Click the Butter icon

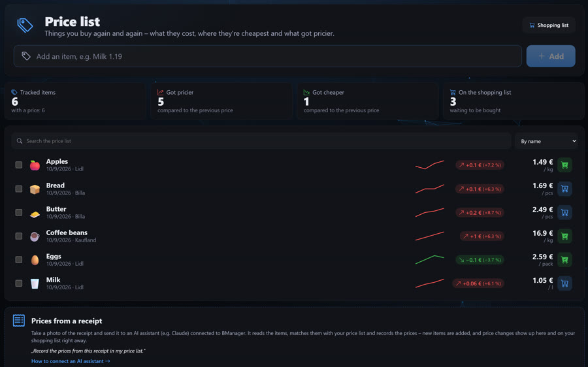click(35, 214)
